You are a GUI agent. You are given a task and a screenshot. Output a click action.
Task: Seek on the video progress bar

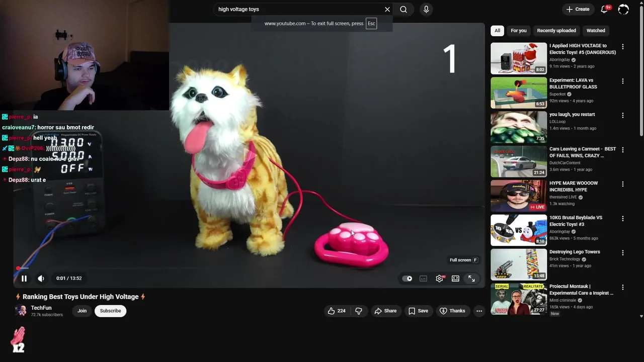coord(249,268)
